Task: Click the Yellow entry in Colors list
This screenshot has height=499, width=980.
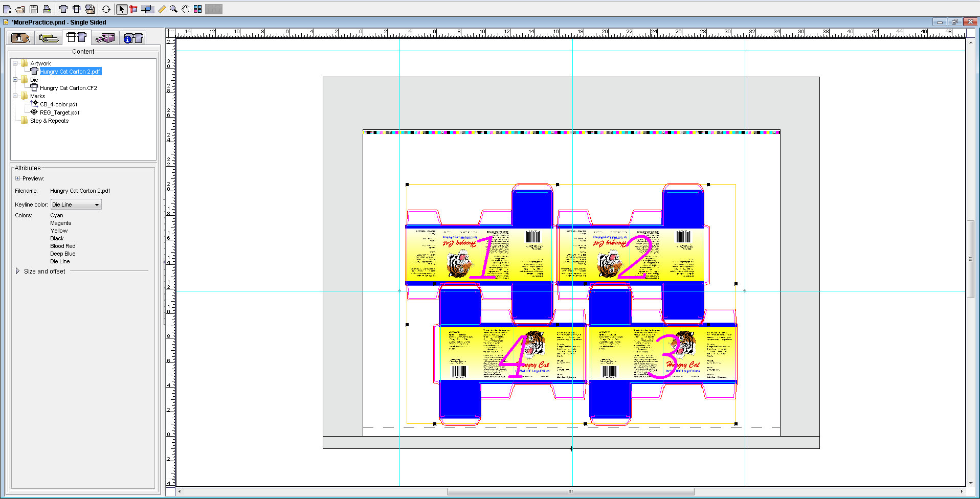Action: pyautogui.click(x=59, y=231)
